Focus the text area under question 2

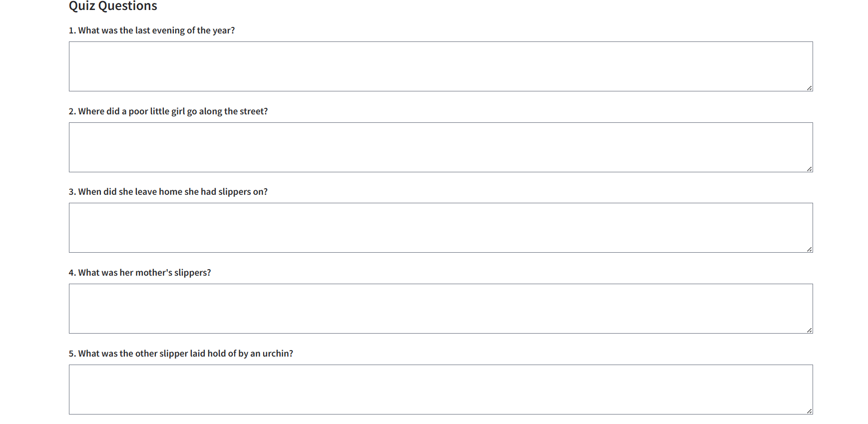tap(439, 147)
